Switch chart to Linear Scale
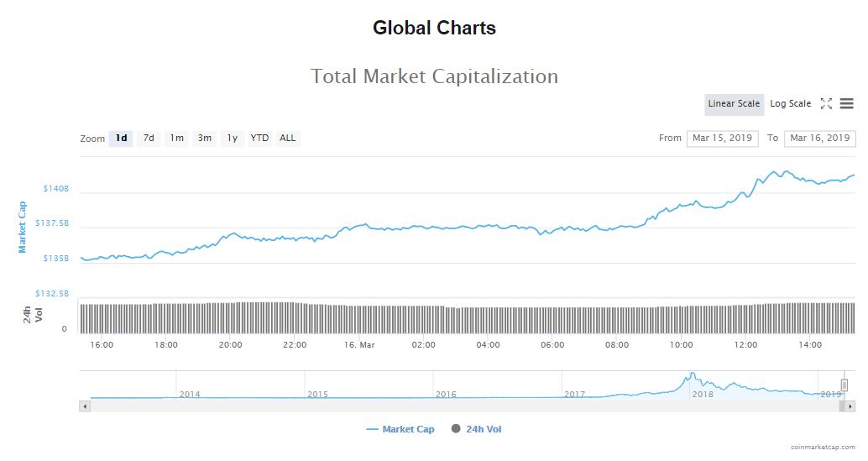Image resolution: width=868 pixels, height=461 pixels. point(734,104)
